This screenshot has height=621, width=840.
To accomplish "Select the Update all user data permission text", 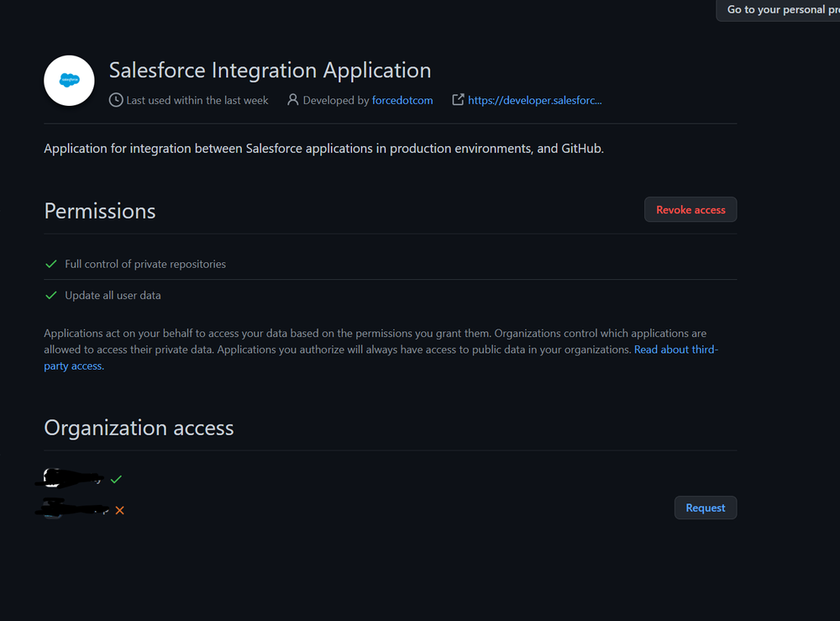I will point(113,296).
